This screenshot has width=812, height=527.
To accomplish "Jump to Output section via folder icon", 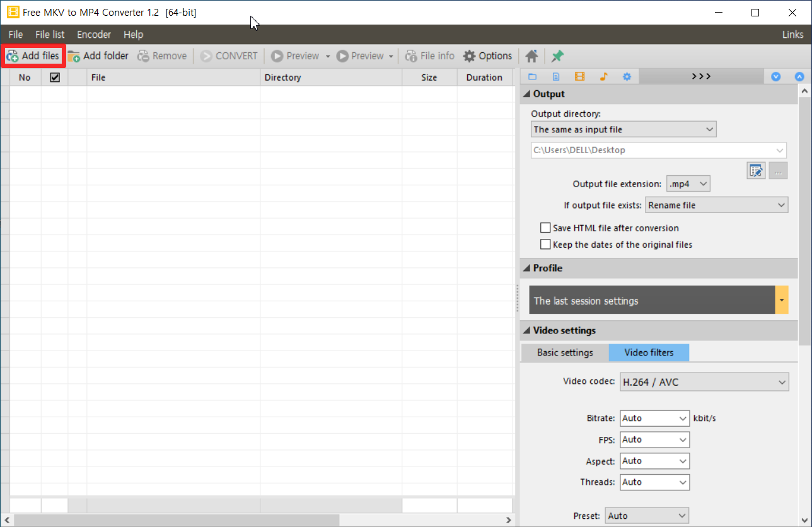I will point(532,77).
